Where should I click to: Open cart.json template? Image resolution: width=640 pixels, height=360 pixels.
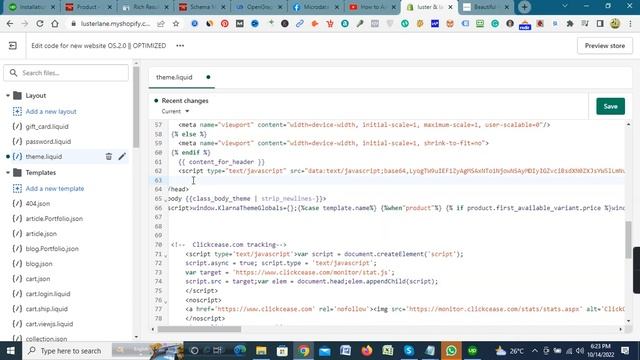coord(38,279)
